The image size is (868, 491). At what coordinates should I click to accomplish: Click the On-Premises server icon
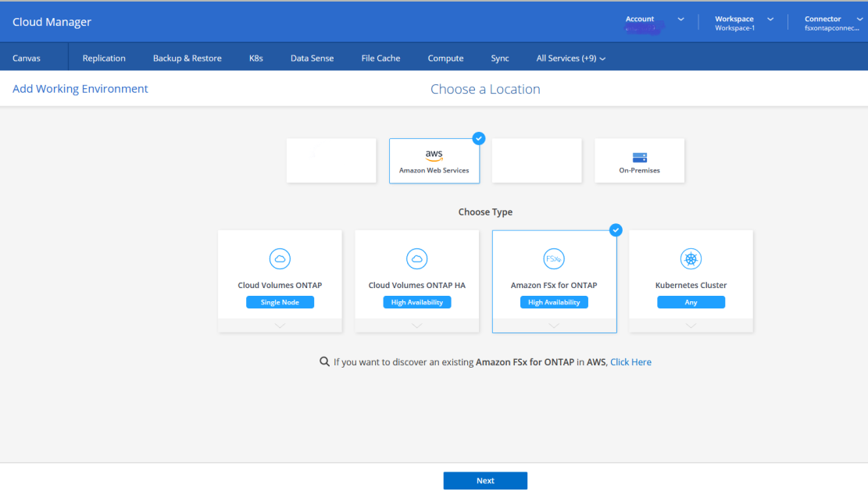[639, 155]
